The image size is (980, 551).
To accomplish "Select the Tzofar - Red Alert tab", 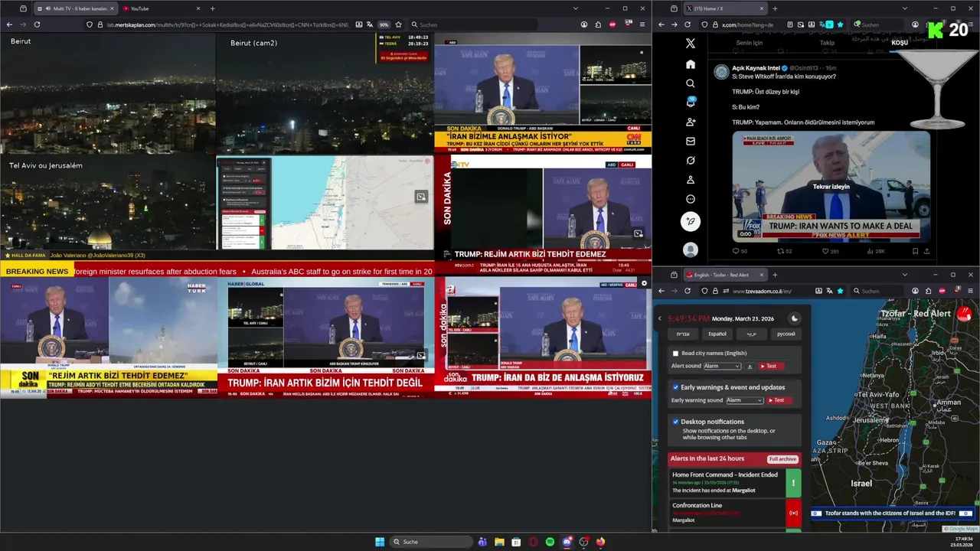I will (x=724, y=275).
